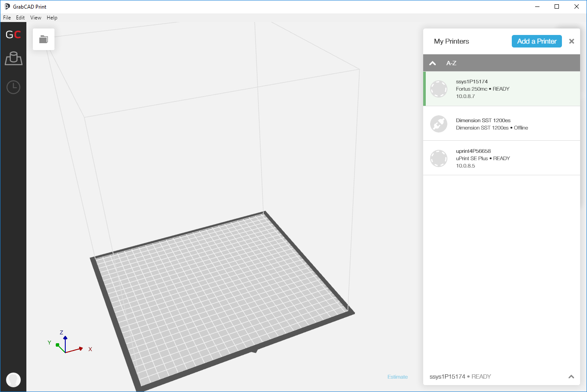The image size is (587, 392).
Task: Maximize the GrabCAD Print window
Action: click(557, 6)
